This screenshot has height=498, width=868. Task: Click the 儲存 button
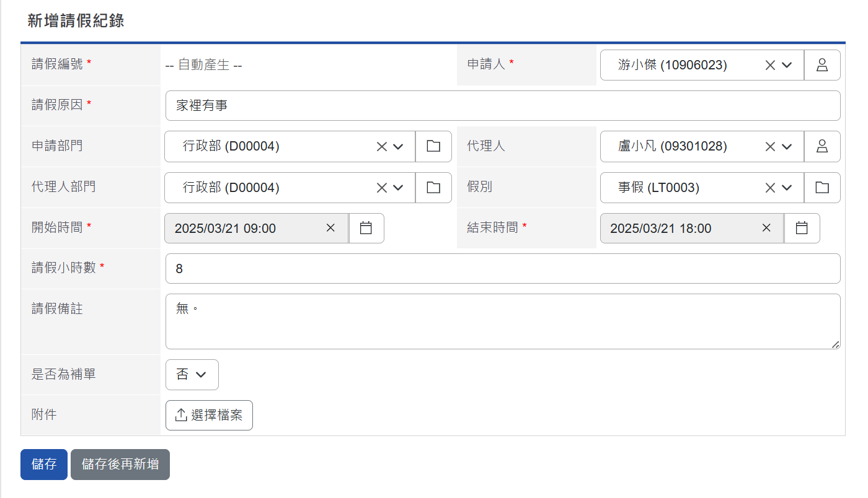[x=43, y=463]
